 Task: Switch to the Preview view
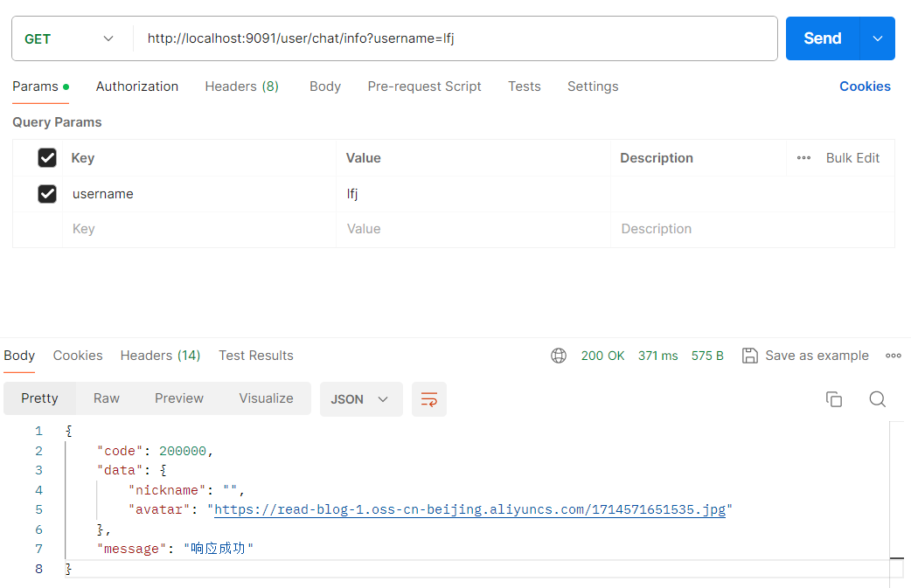click(x=179, y=398)
